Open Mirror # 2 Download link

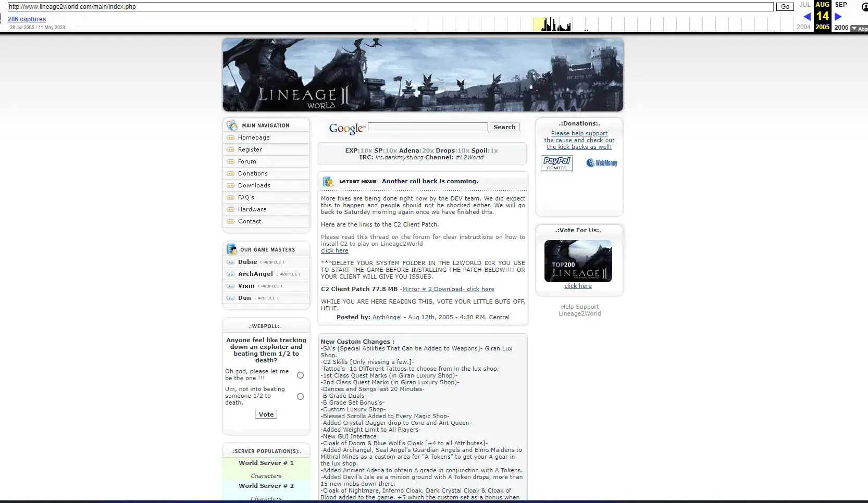tap(448, 290)
